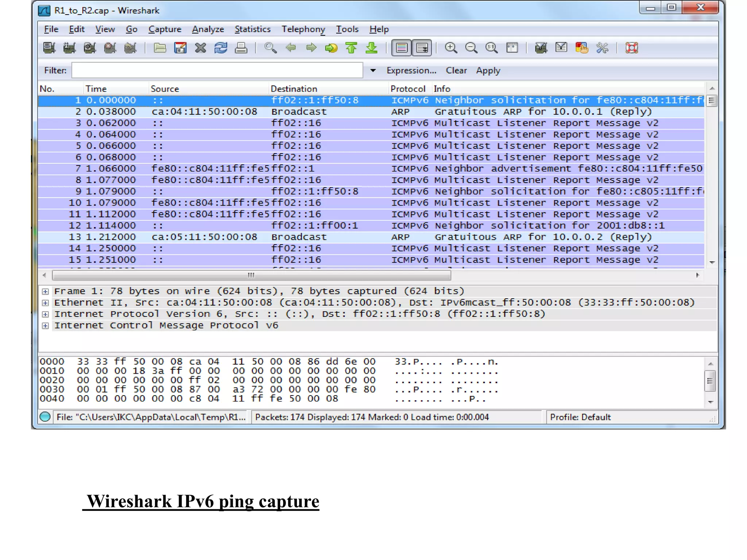Click packet list horizontal scrollbar thumb
The width and height of the screenshot is (747, 560).
[x=251, y=275]
